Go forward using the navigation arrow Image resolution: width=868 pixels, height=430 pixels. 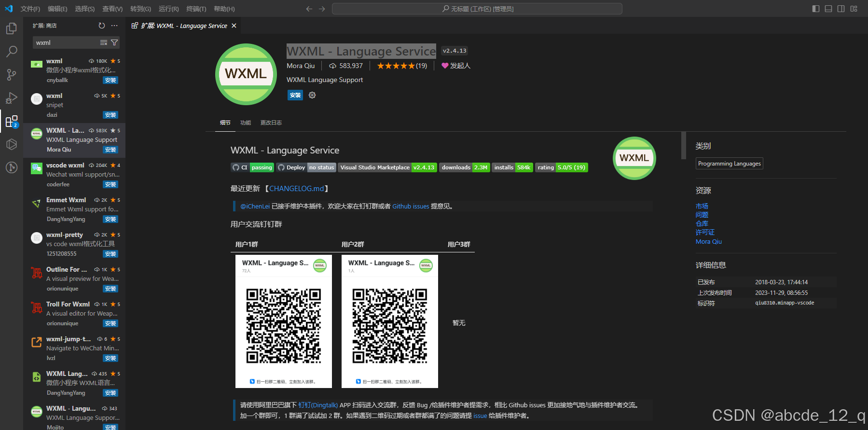pos(322,9)
